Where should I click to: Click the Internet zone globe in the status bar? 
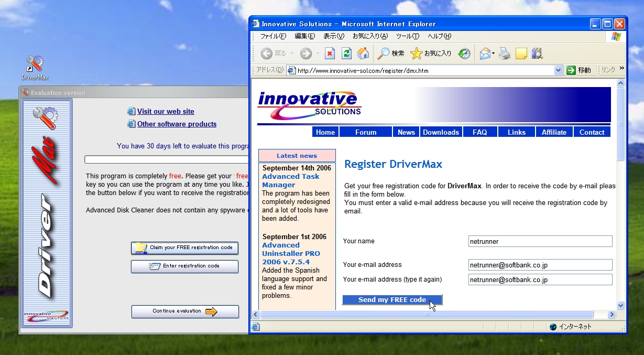(553, 327)
